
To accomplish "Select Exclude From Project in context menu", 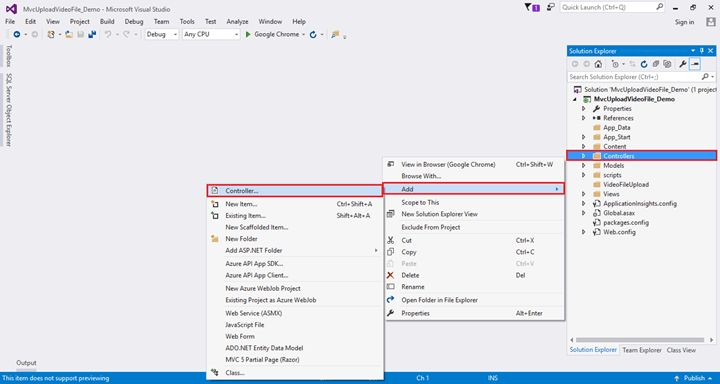I will (474, 227).
